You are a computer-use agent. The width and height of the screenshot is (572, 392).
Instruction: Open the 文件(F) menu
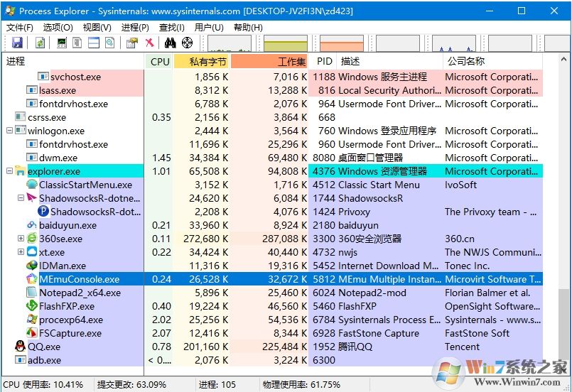[20, 27]
